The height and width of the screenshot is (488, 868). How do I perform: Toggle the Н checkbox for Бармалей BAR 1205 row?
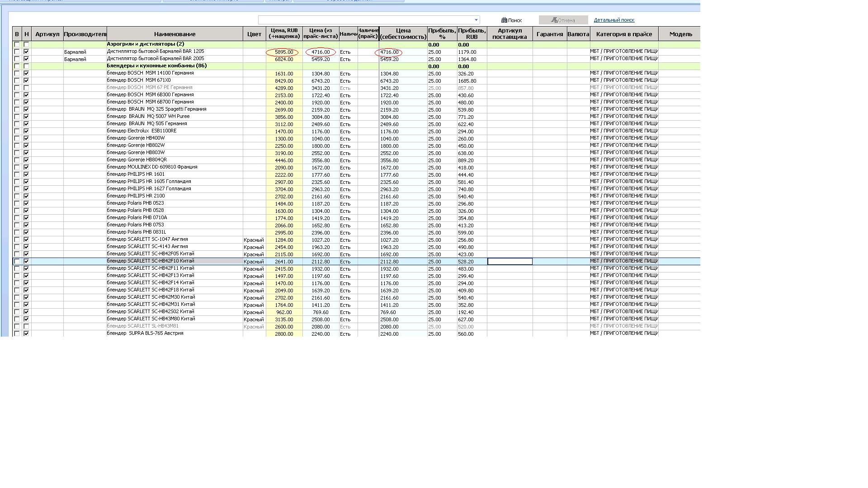pyautogui.click(x=26, y=52)
